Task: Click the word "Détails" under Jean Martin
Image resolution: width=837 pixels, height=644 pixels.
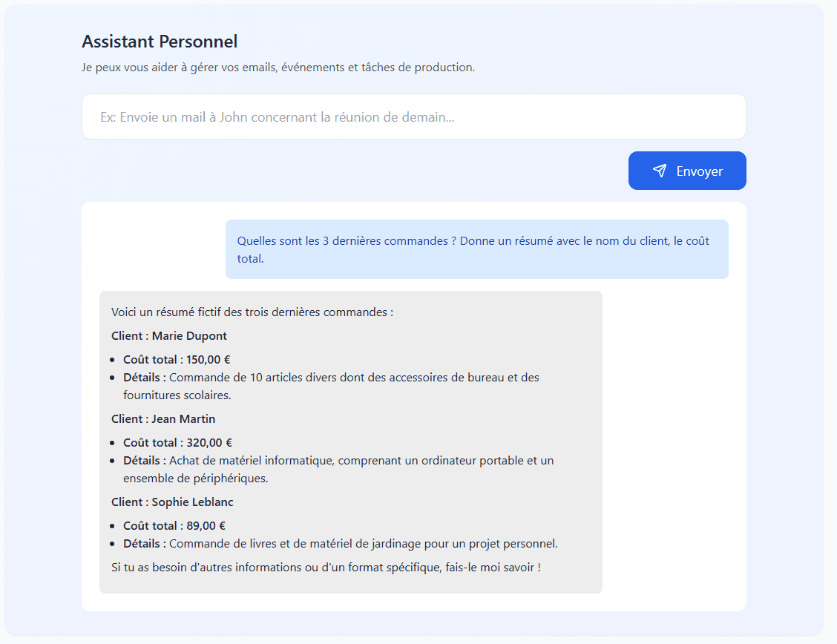Action: click(x=144, y=461)
